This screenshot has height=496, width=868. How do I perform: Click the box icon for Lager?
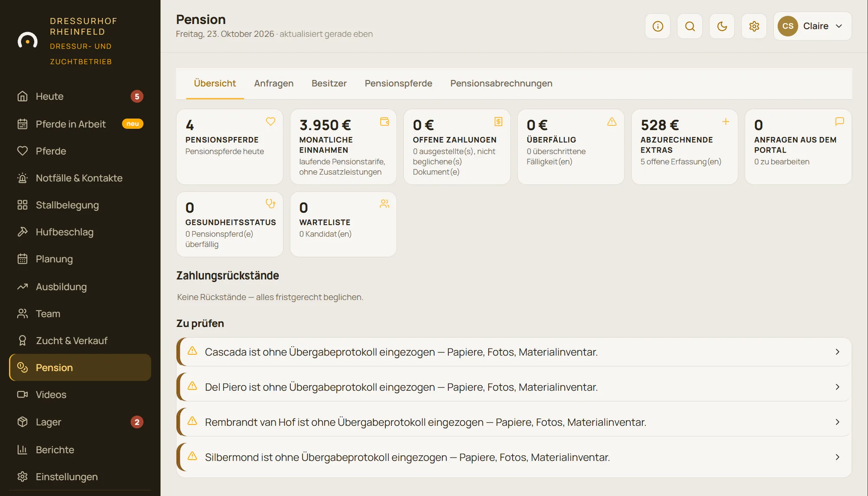tap(23, 422)
